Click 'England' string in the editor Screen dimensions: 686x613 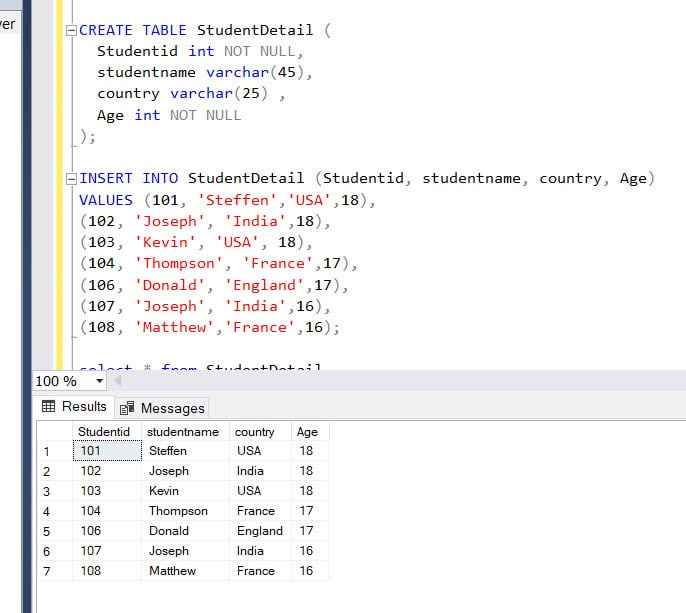coord(264,285)
